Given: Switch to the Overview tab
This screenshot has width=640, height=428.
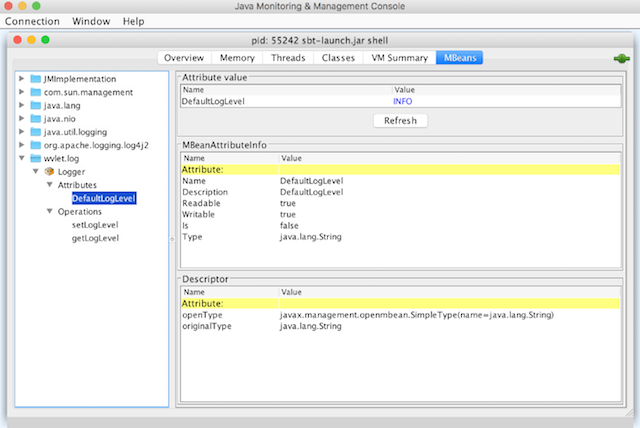Looking at the screenshot, I should coord(184,58).
